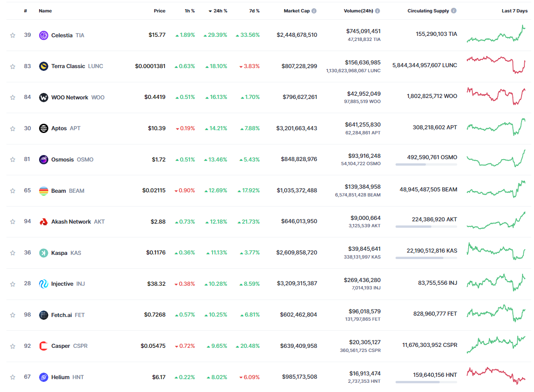
Task: Click the Osmosis circulating supply progress bar
Action: 426,164
